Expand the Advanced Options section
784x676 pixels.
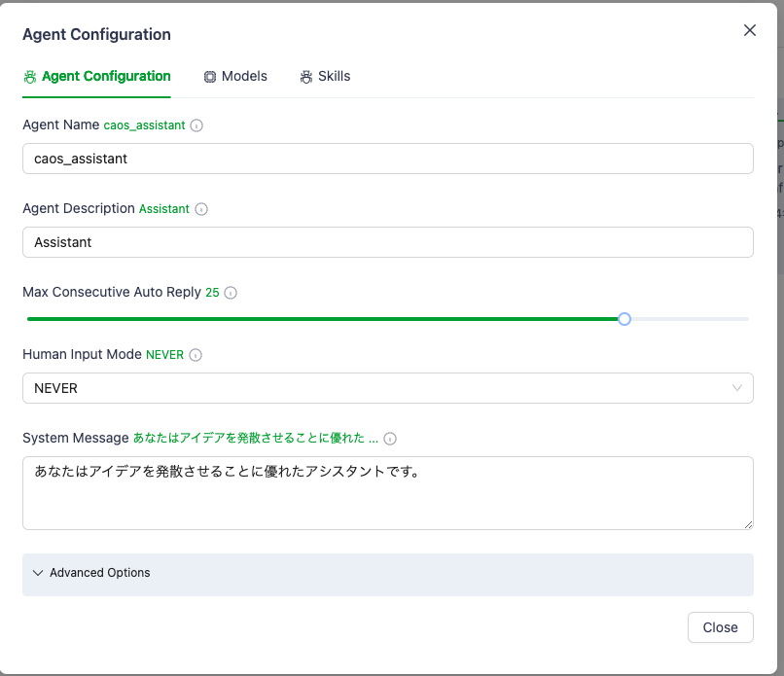(388, 573)
